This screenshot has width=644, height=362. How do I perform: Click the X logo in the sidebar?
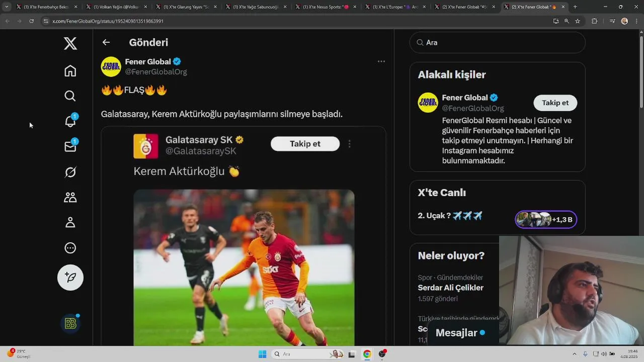pos(70,44)
